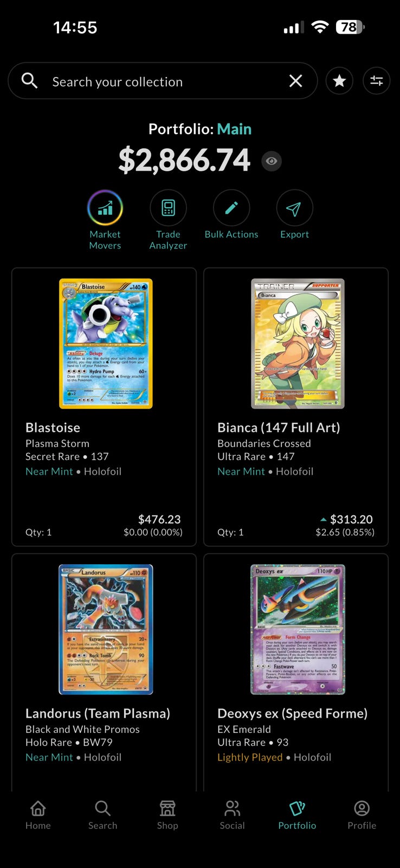Open favorites star icon beside search

coord(339,81)
